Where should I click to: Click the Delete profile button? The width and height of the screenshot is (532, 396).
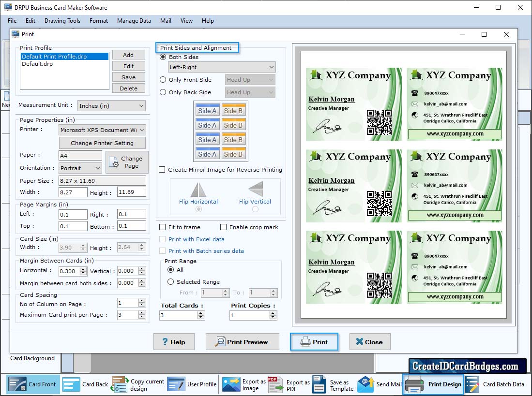pyautogui.click(x=129, y=88)
